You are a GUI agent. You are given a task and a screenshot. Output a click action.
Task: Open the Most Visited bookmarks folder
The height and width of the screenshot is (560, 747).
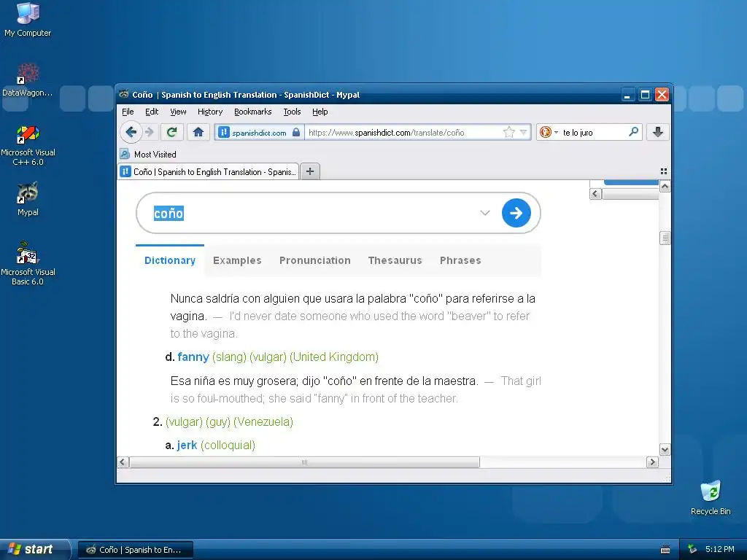coord(148,155)
